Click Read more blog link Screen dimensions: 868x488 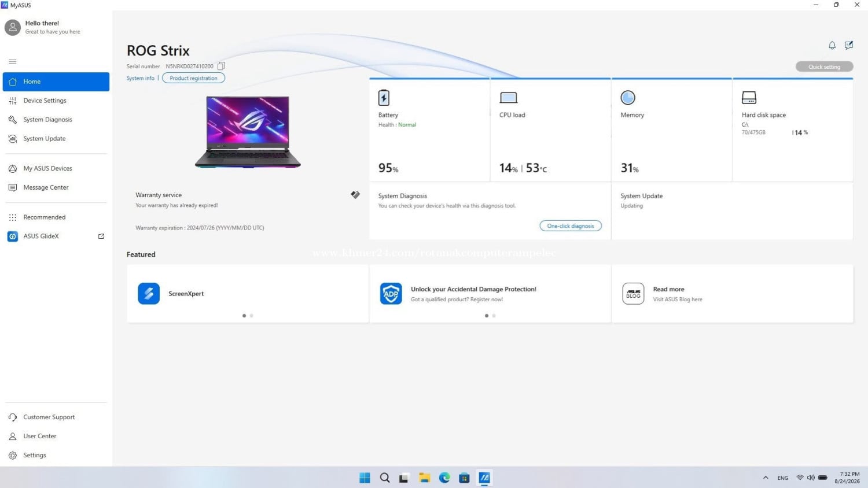tap(668, 289)
